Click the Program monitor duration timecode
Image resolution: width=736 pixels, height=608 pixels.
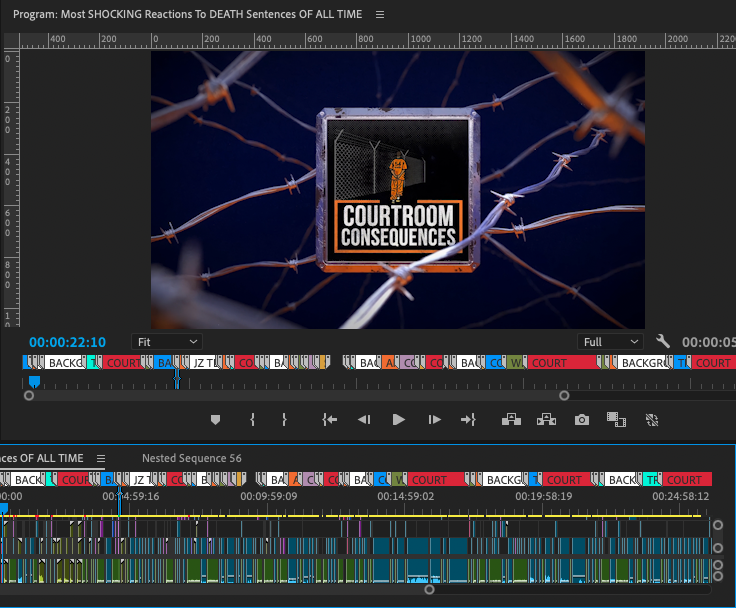pos(708,342)
